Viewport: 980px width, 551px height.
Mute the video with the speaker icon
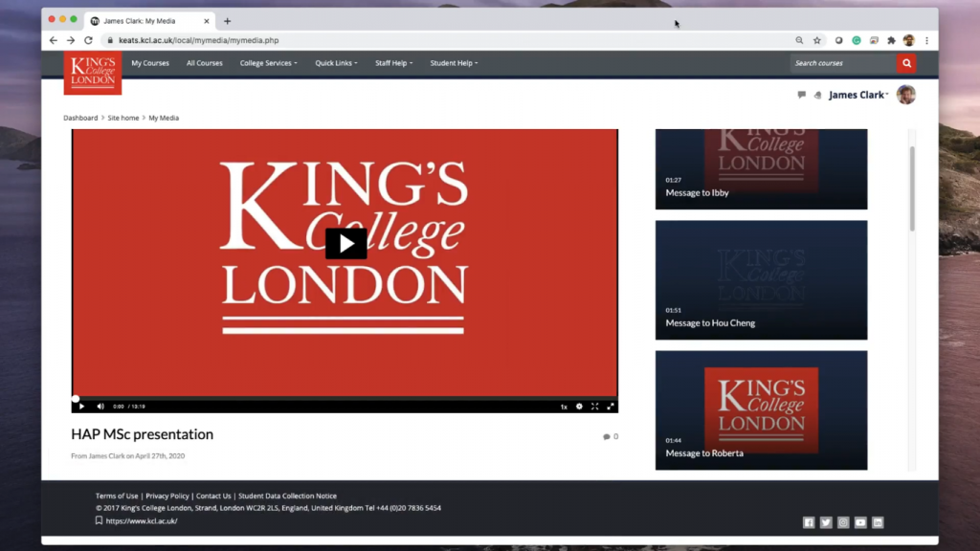tap(100, 406)
